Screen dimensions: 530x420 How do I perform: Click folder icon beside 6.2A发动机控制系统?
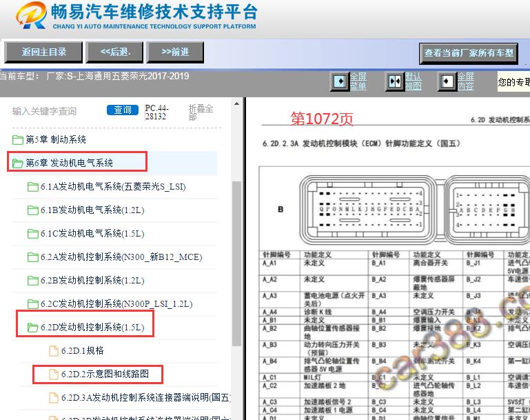(x=33, y=257)
